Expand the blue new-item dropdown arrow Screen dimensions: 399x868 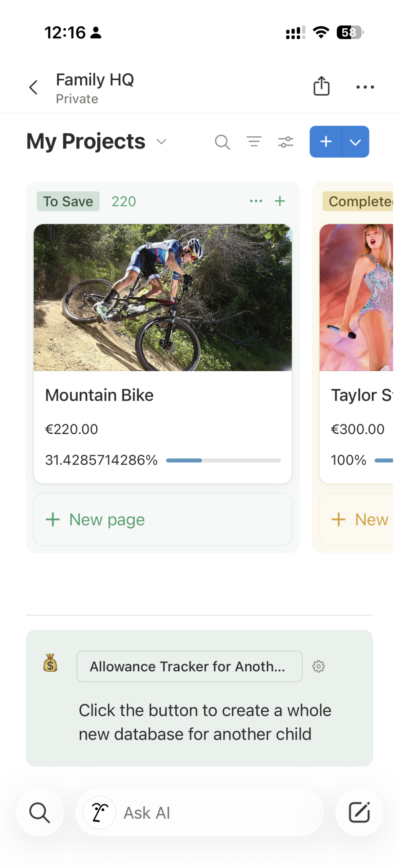[355, 142]
